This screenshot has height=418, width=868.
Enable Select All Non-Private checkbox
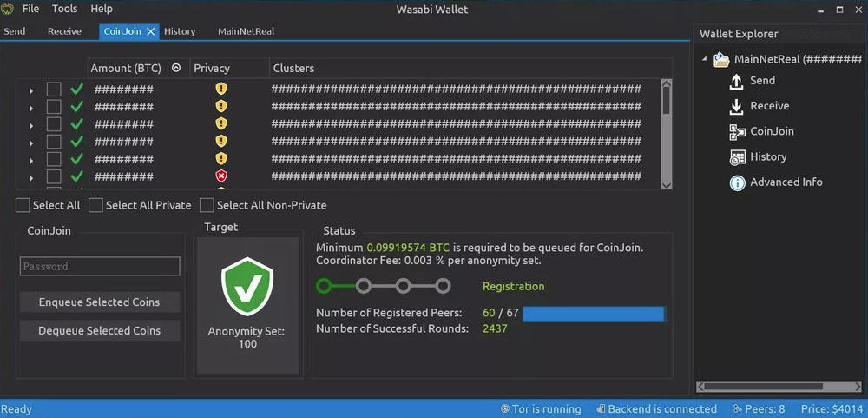coord(207,206)
